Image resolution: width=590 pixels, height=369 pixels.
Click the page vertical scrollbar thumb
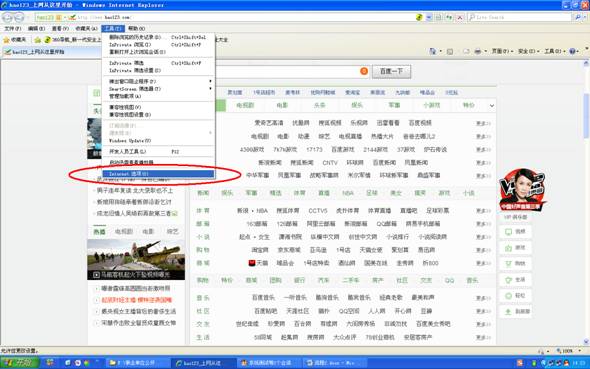pyautogui.click(x=586, y=115)
